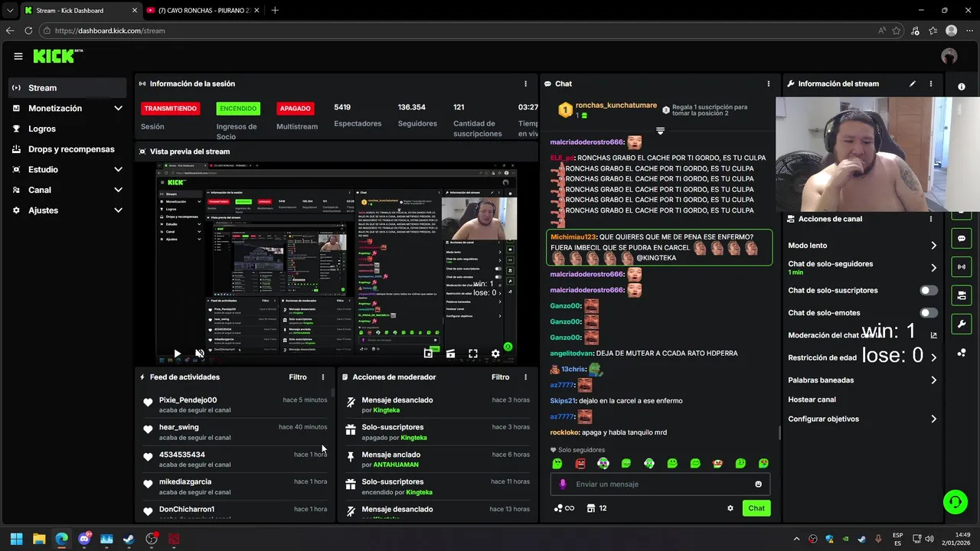Open the Filtro in Acciones de moderador
Image resolution: width=980 pixels, height=551 pixels.
pyautogui.click(x=500, y=377)
